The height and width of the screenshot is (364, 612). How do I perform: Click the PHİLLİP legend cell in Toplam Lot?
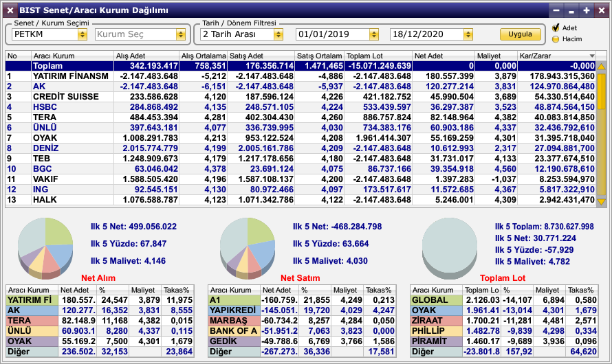click(x=437, y=331)
